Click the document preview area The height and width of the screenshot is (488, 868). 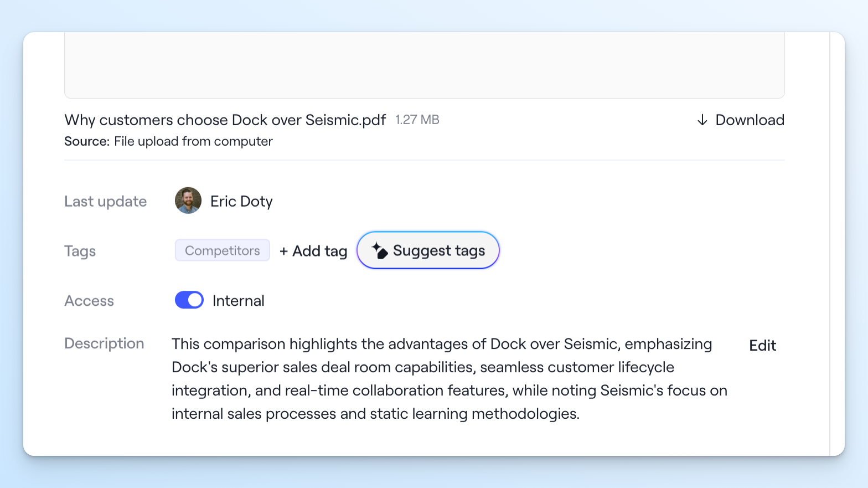(x=424, y=65)
